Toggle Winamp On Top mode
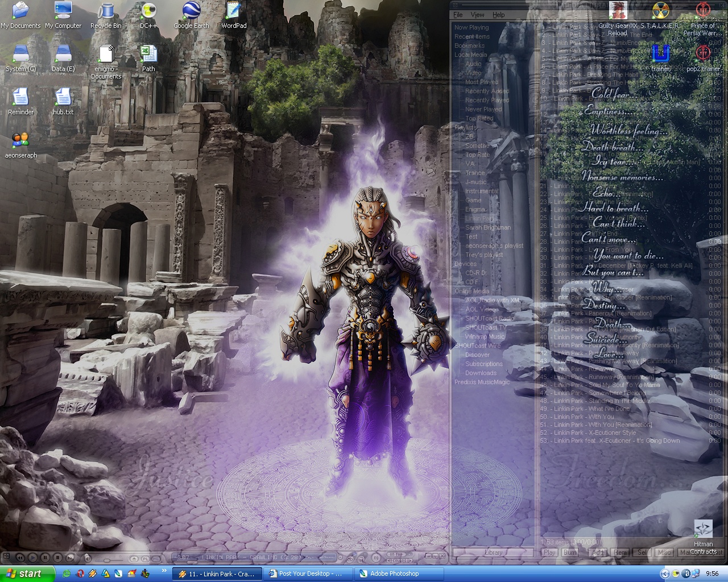This screenshot has width=728, height=582. (x=396, y=554)
